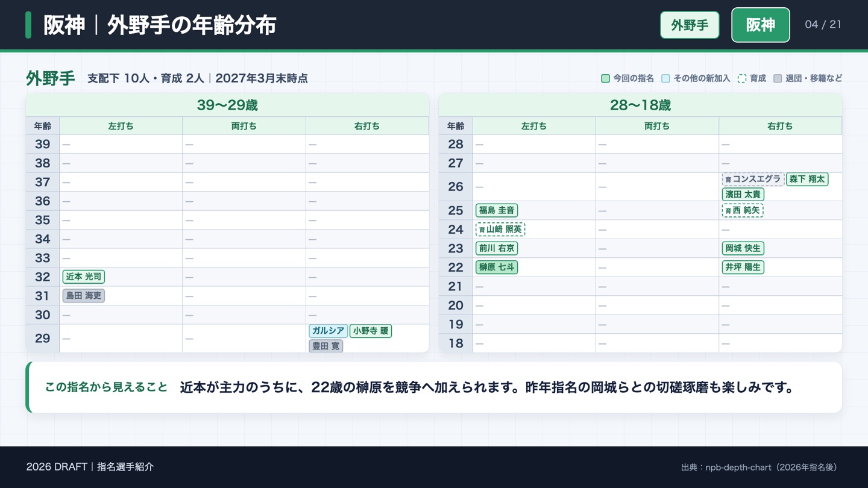Click the 右打ち column header in 28〜18歳 table
Viewport: 868px width, 488px height.
pyautogui.click(x=780, y=126)
